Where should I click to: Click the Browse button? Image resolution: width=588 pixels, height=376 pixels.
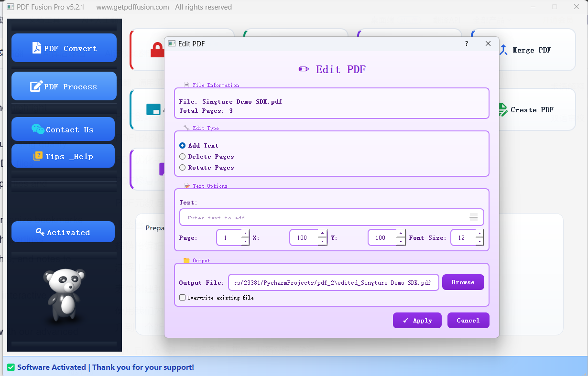(x=463, y=282)
